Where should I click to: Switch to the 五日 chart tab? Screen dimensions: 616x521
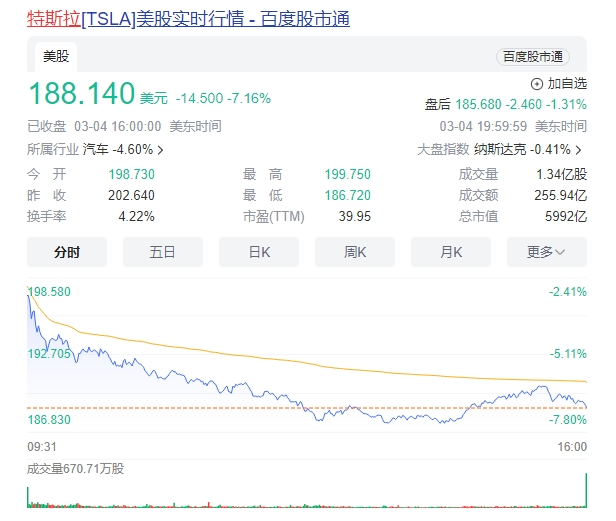(163, 252)
